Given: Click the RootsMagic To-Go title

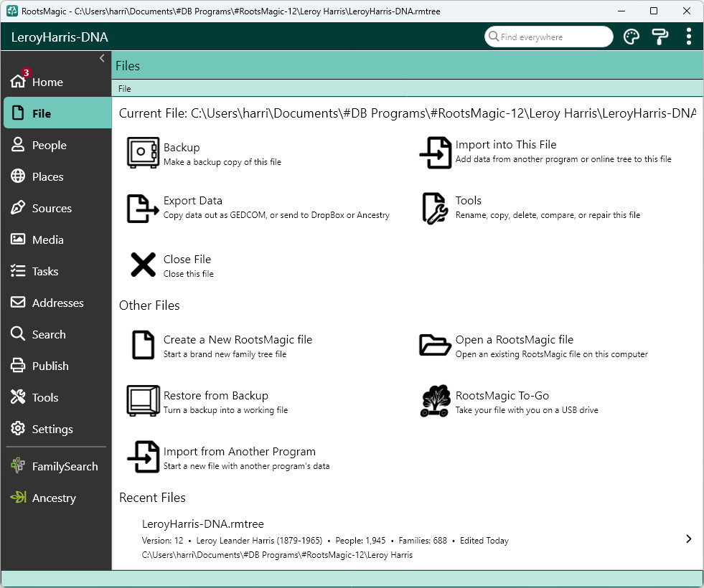Looking at the screenshot, I should pos(502,395).
